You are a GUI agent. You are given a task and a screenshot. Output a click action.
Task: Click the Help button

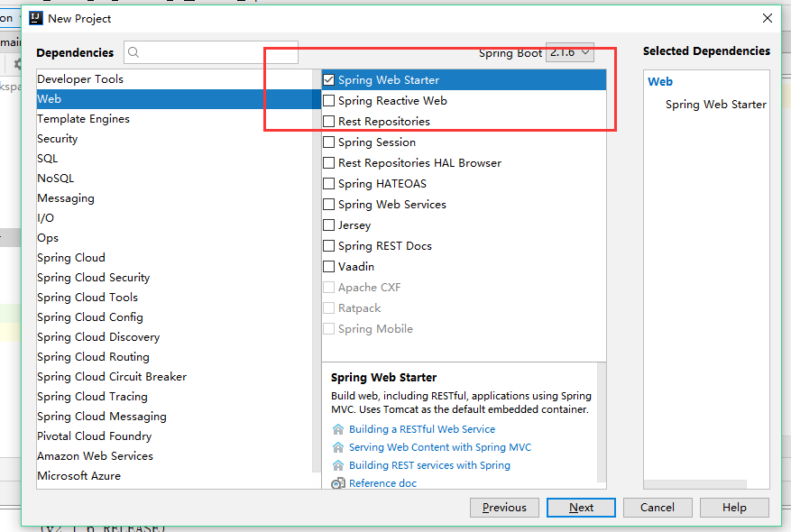[x=734, y=508]
